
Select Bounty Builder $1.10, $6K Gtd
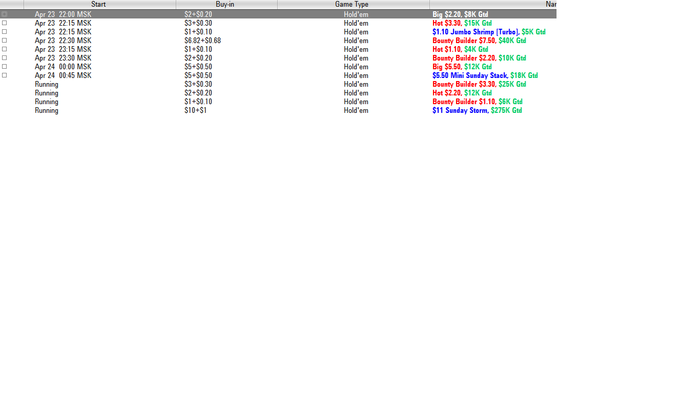(477, 101)
